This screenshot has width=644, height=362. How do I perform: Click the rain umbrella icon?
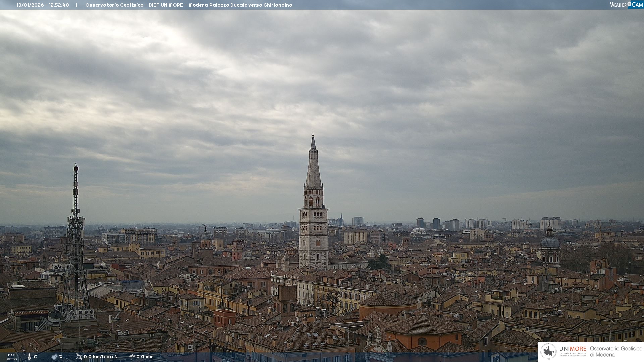point(132,357)
